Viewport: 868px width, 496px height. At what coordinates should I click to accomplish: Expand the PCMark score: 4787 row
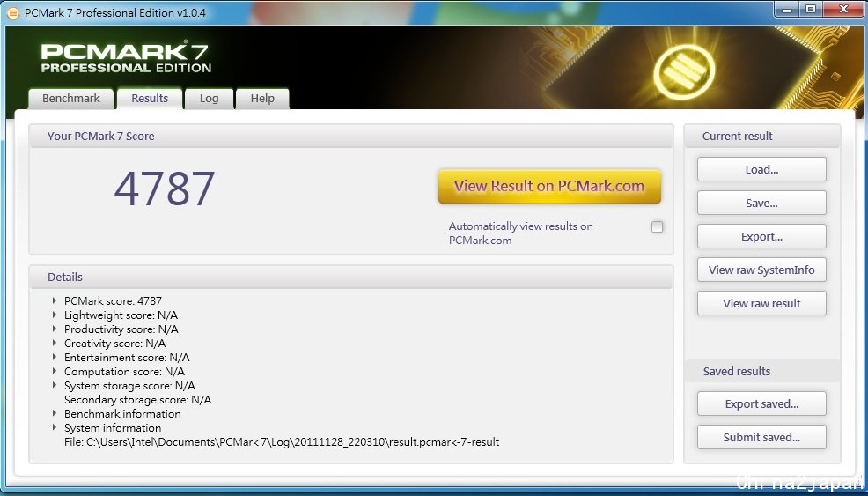(55, 300)
